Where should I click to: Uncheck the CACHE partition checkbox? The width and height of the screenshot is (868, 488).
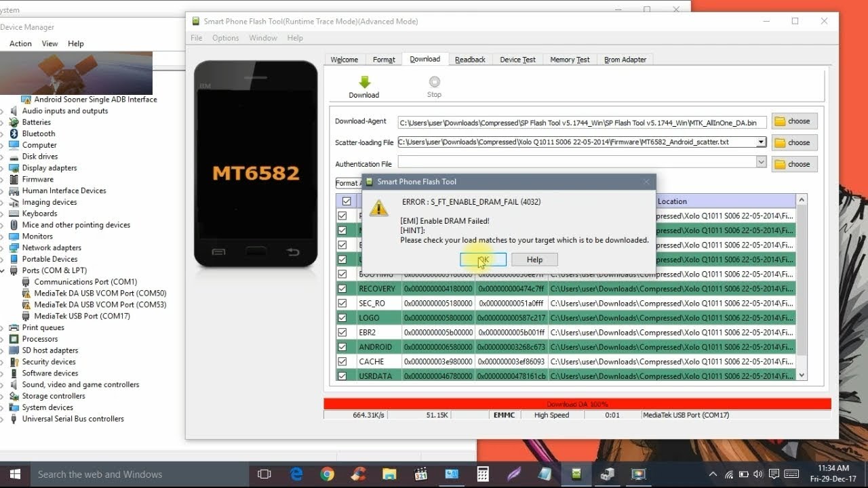point(342,361)
